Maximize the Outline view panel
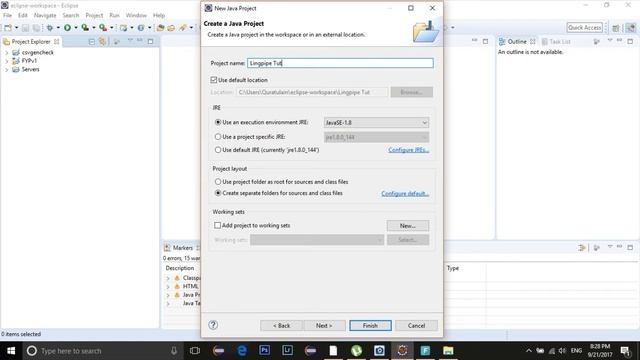 630,41
